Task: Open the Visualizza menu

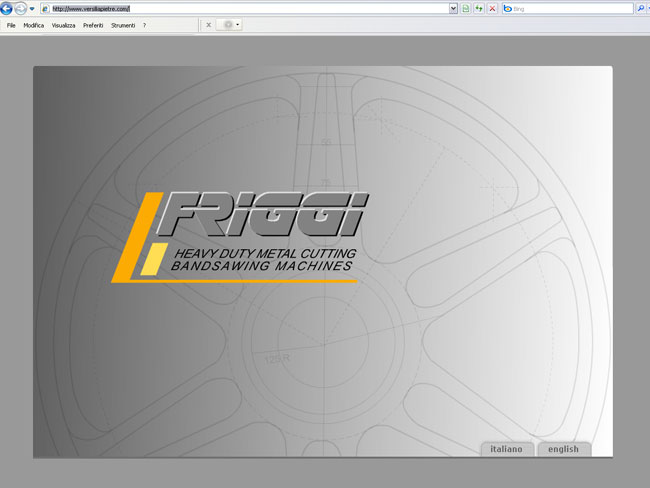Action: tap(63, 25)
